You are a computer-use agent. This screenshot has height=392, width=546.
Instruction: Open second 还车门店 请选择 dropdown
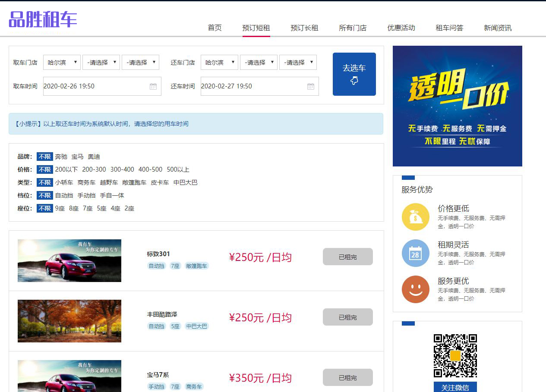click(259, 62)
